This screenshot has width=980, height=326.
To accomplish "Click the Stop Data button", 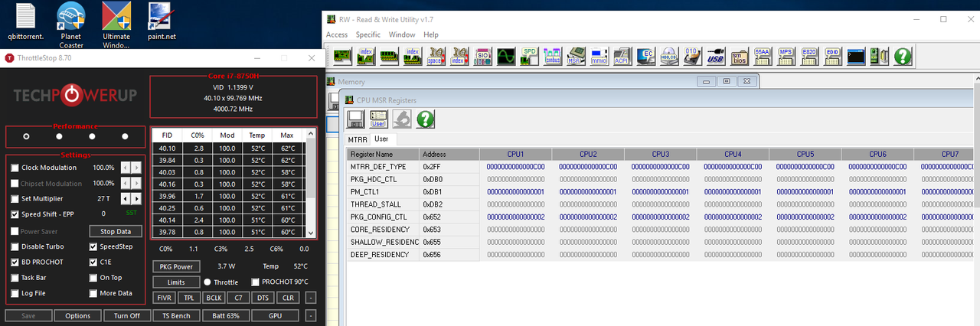I will [x=116, y=231].
